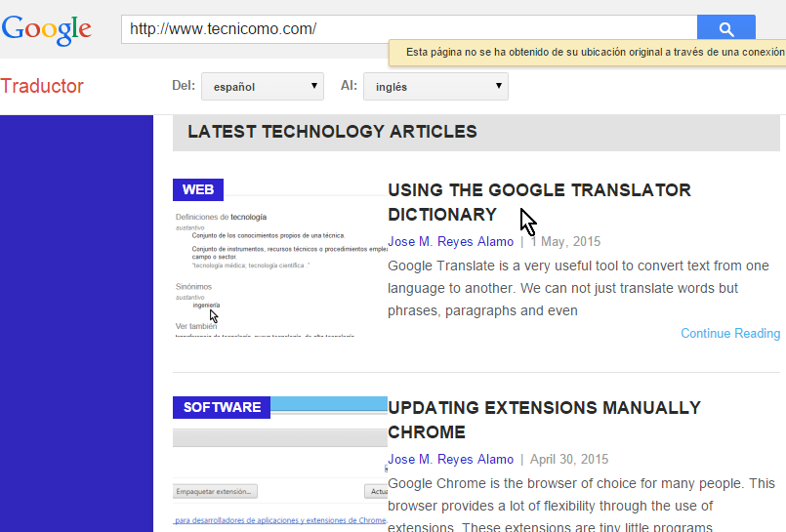786x532 pixels.
Task: Click the Latest Technology Articles heading
Action: pyautogui.click(x=332, y=132)
